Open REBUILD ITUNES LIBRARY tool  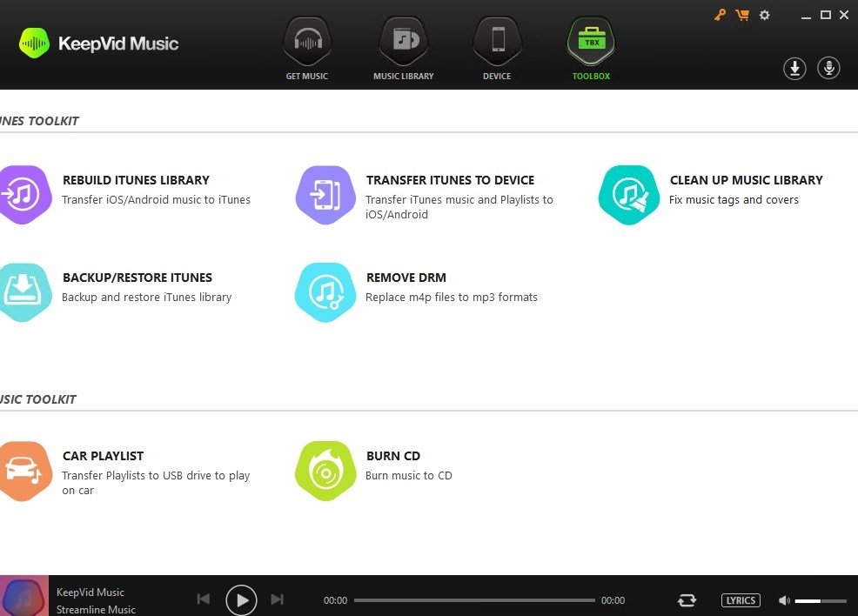[x=137, y=180]
